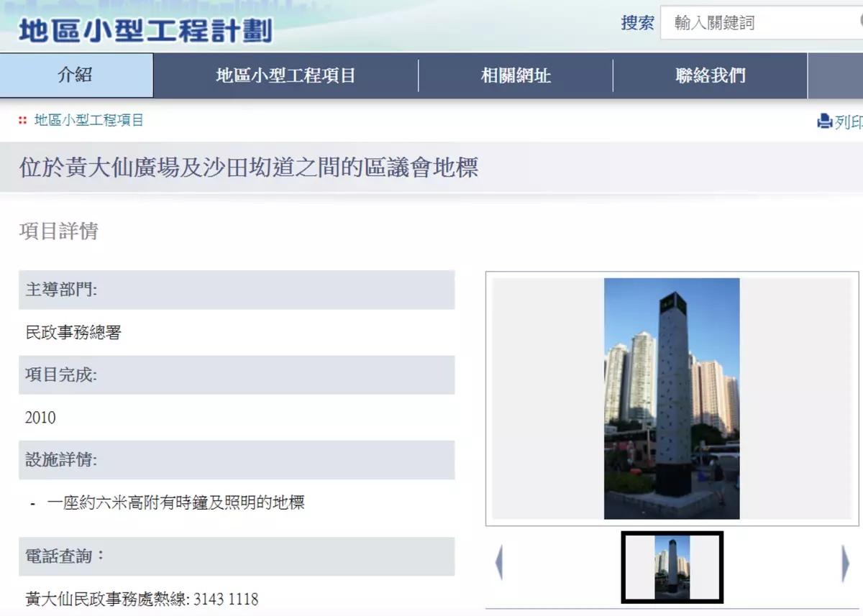This screenshot has width=863, height=616.
Task: Click the red dots breadcrumb icon
Action: tap(23, 121)
